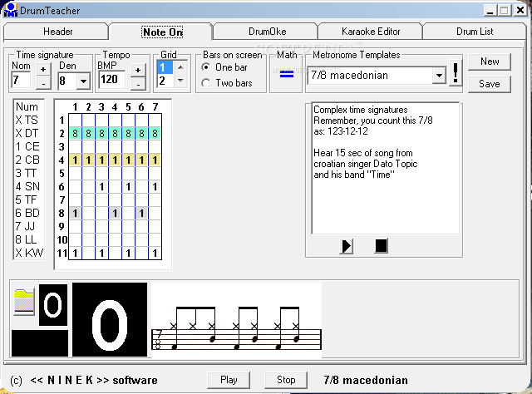Click the bottom Stop button
Screen dimensions: 532x394
click(286, 380)
